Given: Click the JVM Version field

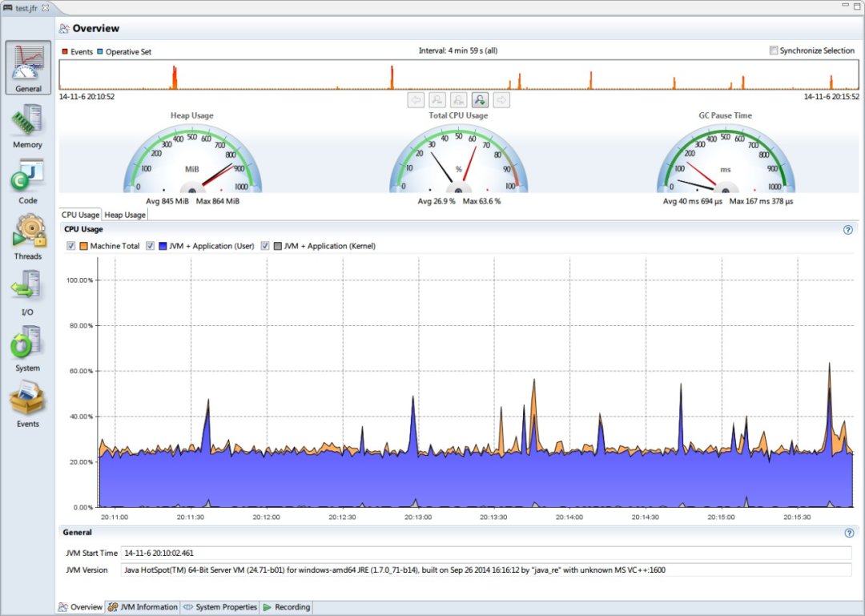Looking at the screenshot, I should click(x=486, y=570).
